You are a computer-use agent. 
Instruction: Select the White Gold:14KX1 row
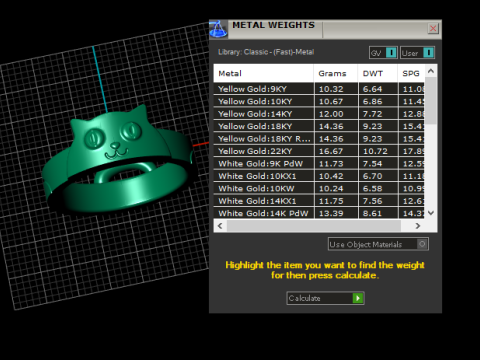click(319, 201)
